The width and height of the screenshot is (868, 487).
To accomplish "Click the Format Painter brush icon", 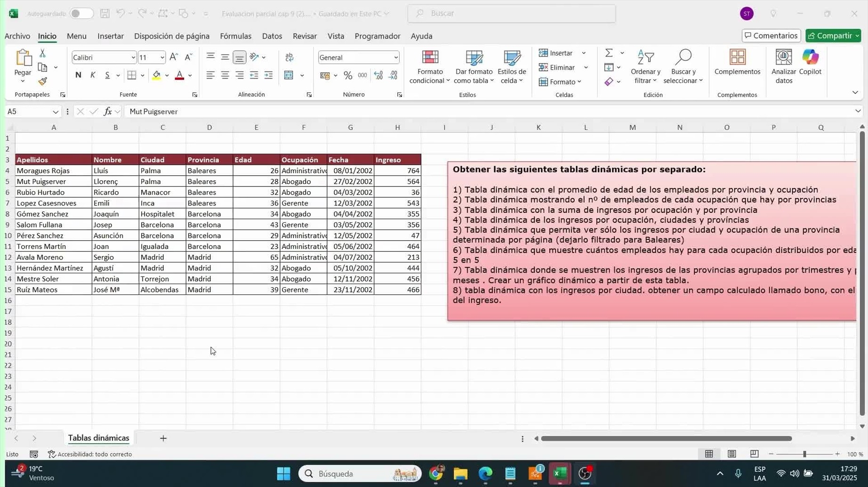I will click(43, 81).
